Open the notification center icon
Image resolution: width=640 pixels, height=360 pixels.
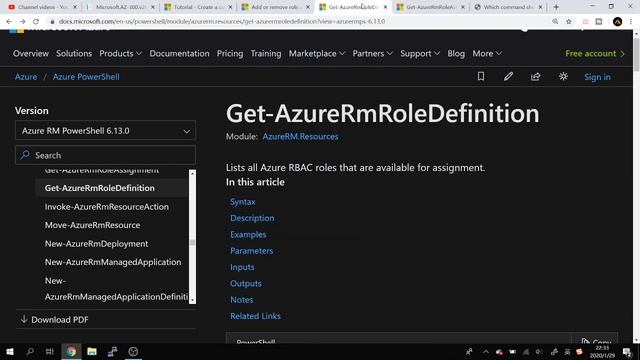(x=627, y=352)
